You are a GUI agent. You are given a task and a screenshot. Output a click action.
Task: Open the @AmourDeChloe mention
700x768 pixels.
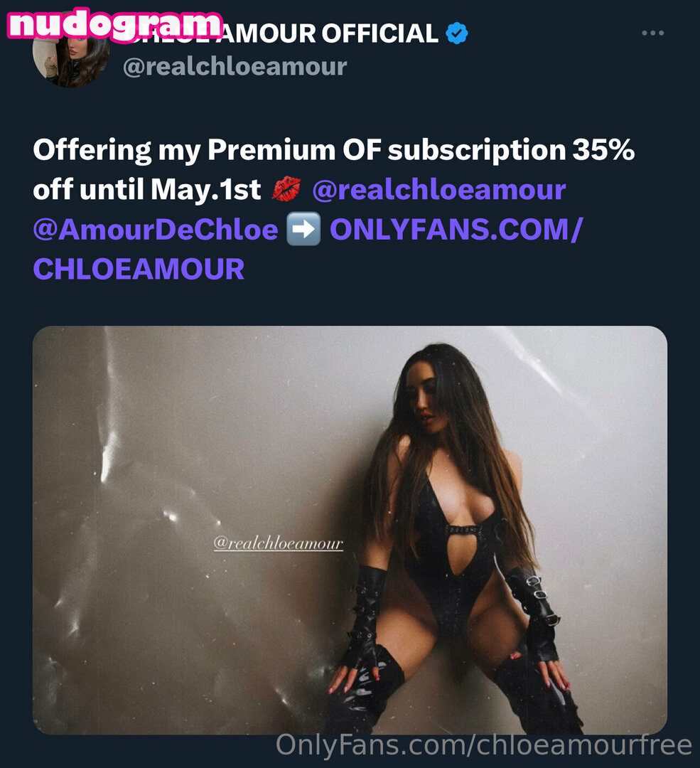coord(156,229)
